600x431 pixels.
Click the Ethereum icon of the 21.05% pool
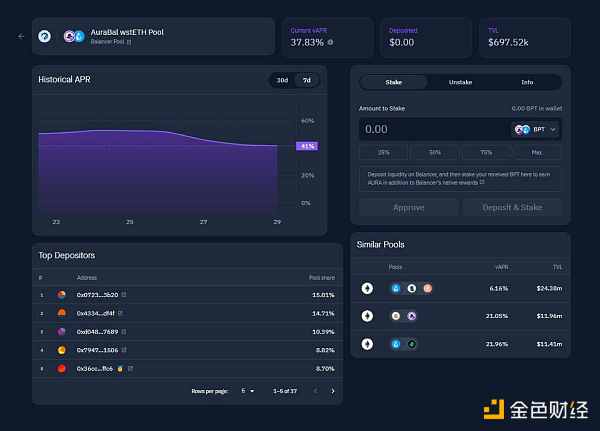[x=367, y=316]
